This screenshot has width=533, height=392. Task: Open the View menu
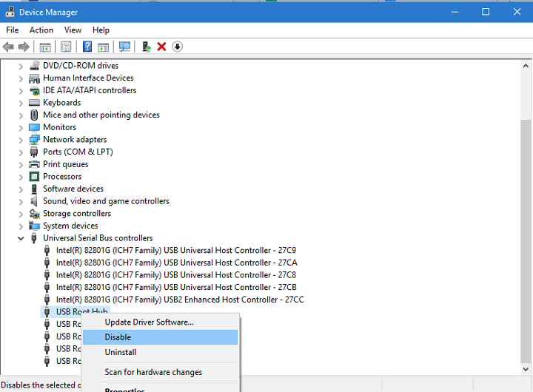(x=73, y=30)
